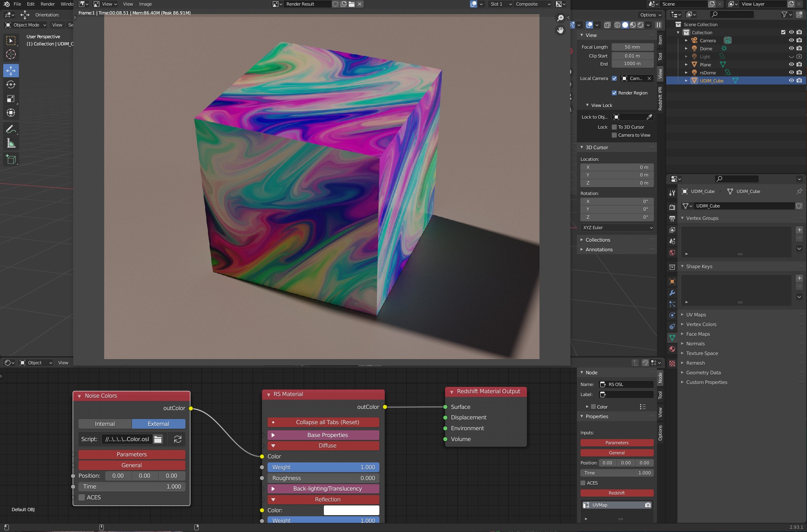Click the script reload refresh icon
The image size is (807, 532).
tap(177, 439)
